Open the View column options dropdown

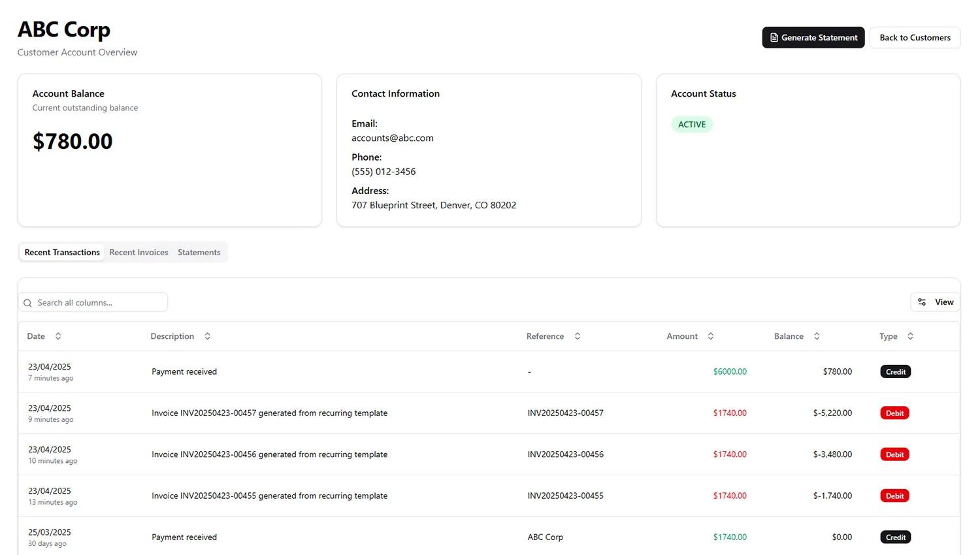(x=935, y=302)
